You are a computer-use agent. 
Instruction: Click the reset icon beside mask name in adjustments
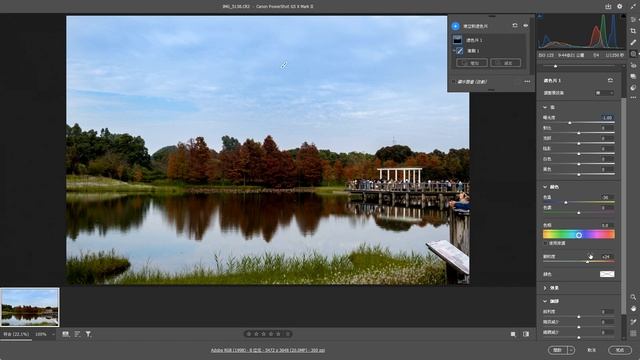coord(610,80)
